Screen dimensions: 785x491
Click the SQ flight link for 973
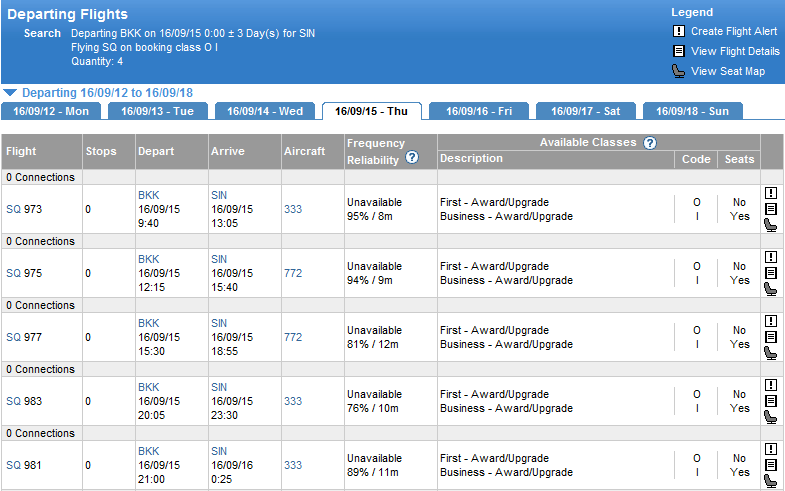click(13, 209)
